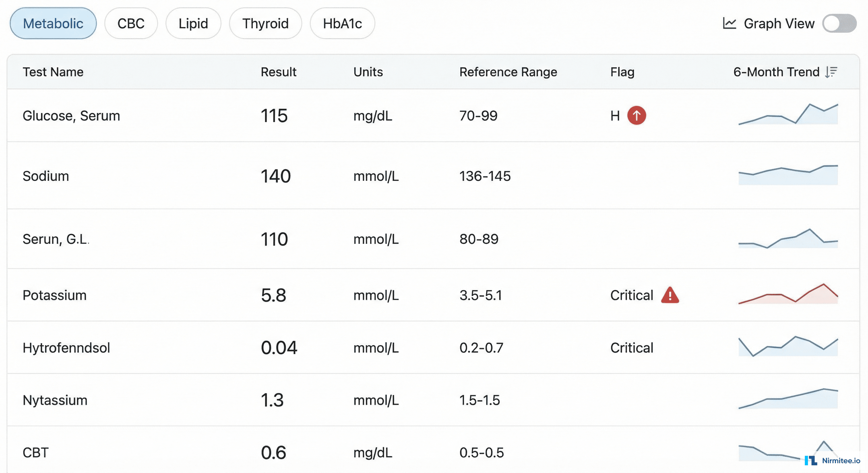Click the Critical warning triangle for Potassium
This screenshot has width=868, height=473.
pos(670,295)
